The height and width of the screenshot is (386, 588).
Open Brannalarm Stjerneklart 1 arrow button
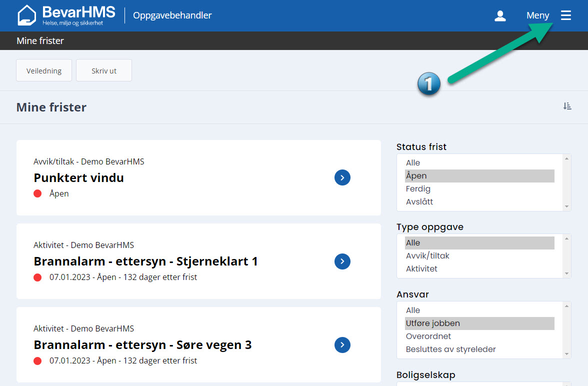[342, 261]
